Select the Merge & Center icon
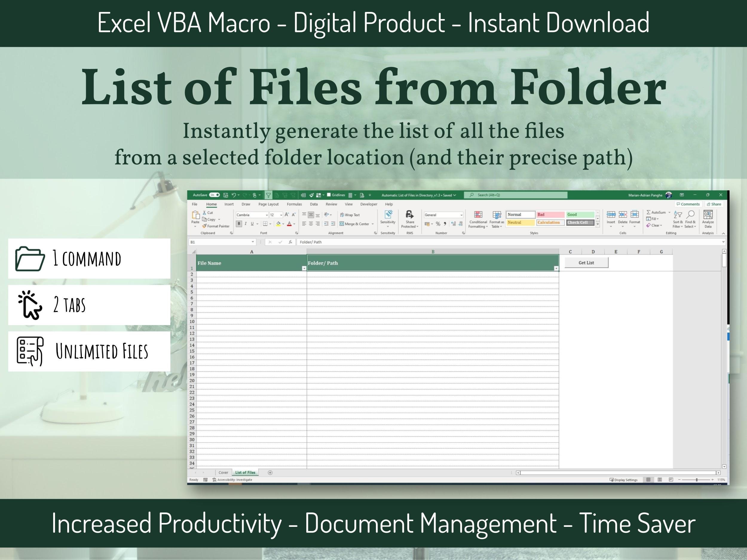 341,224
